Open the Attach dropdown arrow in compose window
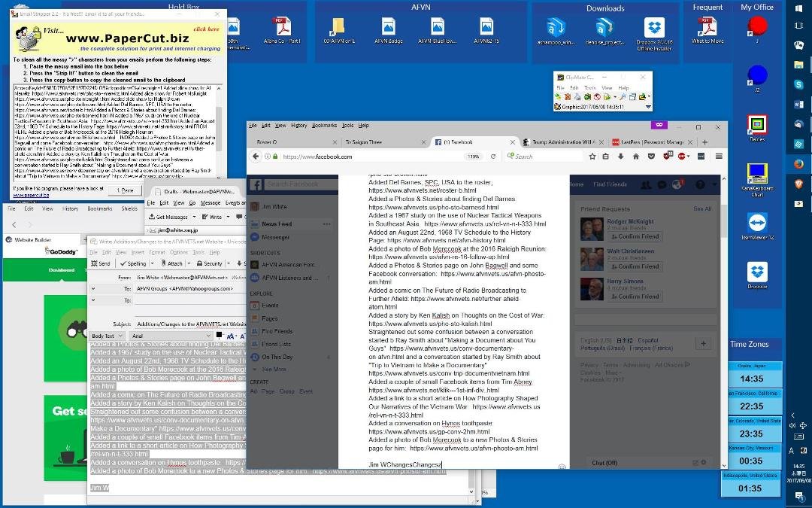 [187, 263]
